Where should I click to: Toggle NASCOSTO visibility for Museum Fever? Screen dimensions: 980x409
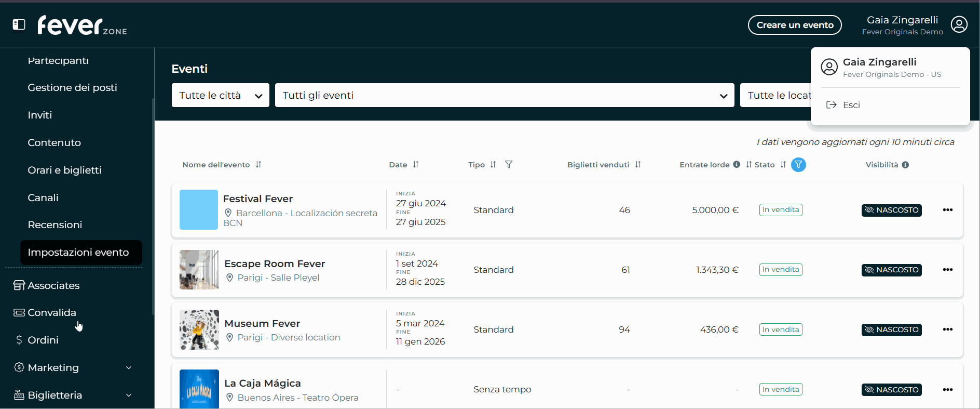click(x=891, y=329)
